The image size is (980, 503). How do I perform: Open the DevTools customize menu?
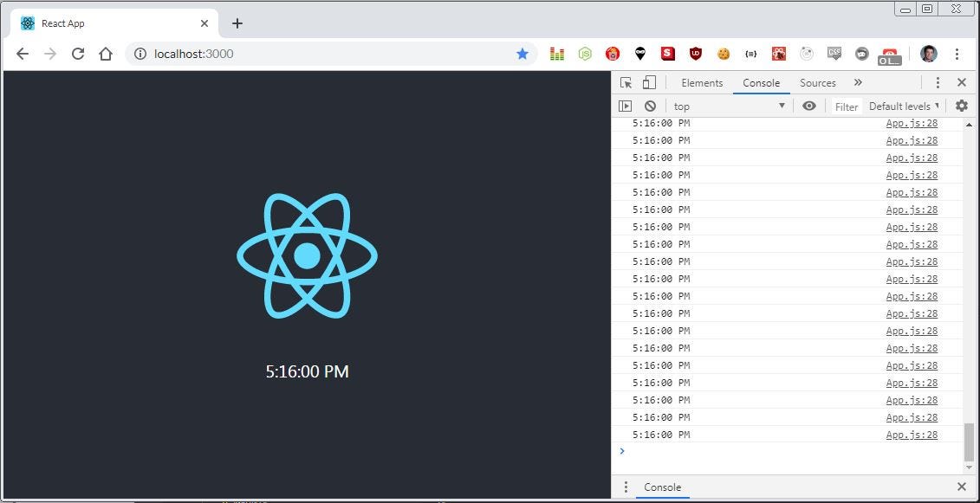(938, 82)
